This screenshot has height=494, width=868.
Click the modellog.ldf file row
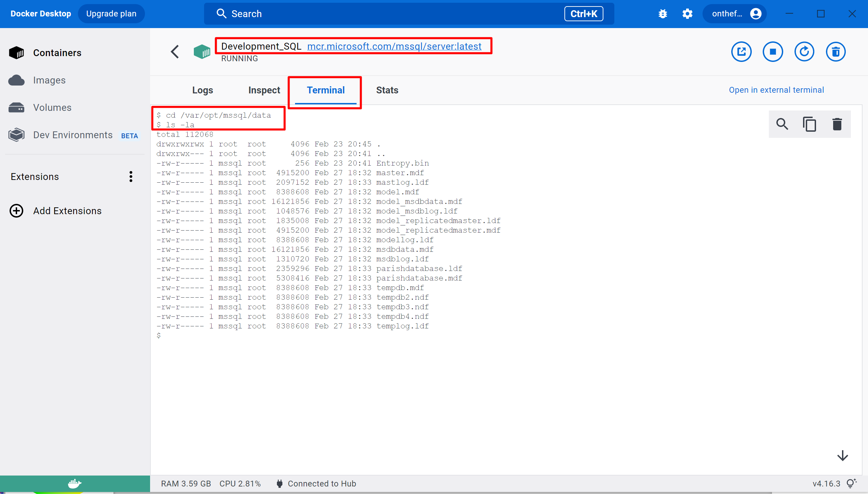295,240
